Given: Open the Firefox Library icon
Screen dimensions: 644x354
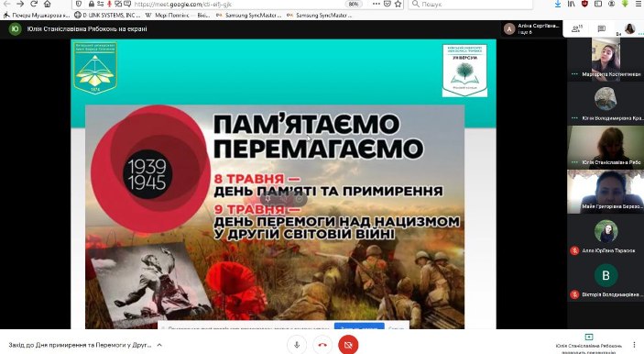Looking at the screenshot, I should click(x=572, y=4).
